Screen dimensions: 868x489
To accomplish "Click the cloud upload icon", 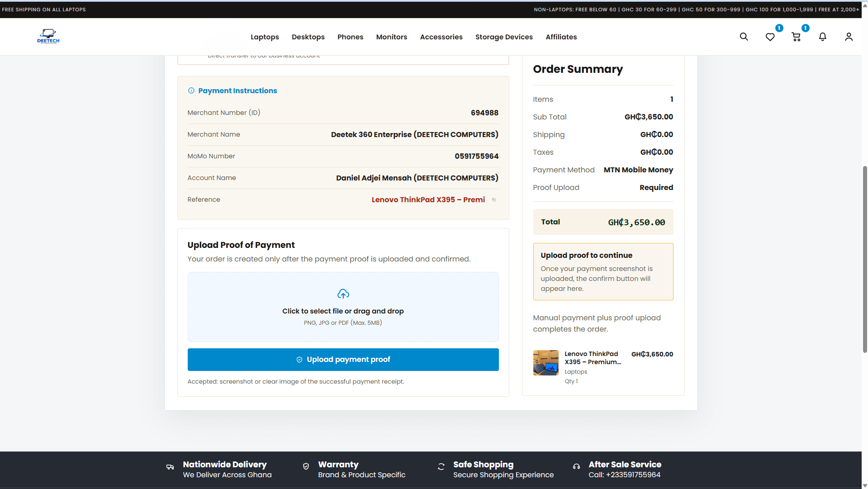I will pyautogui.click(x=343, y=294).
